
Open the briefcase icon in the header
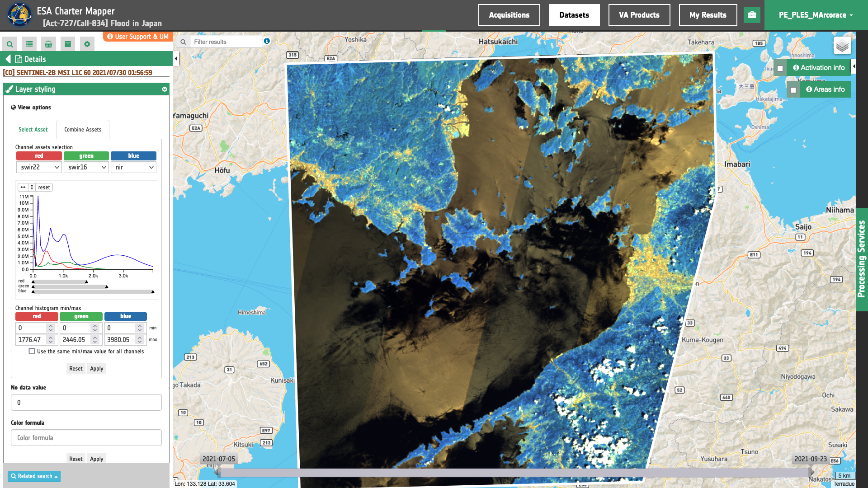pos(752,15)
